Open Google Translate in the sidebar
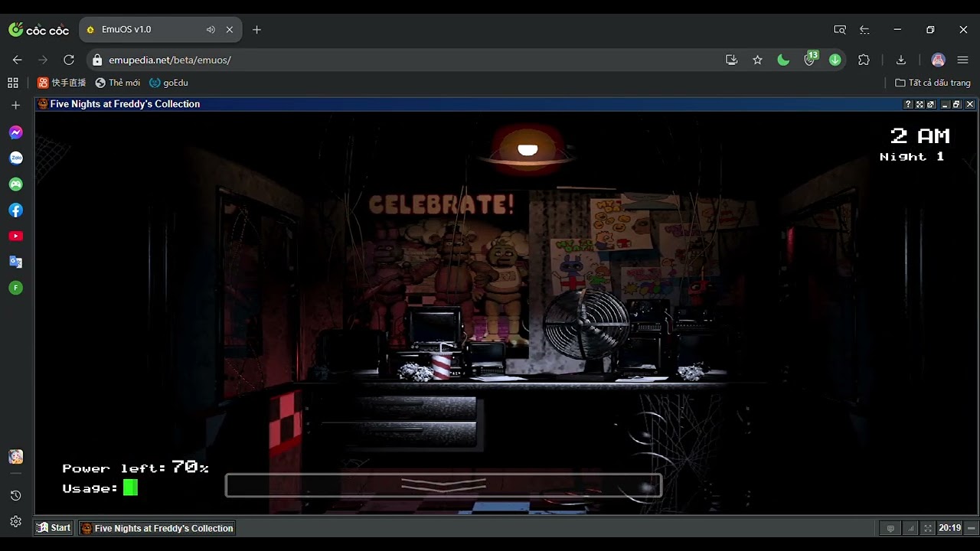980x551 pixels. point(15,262)
